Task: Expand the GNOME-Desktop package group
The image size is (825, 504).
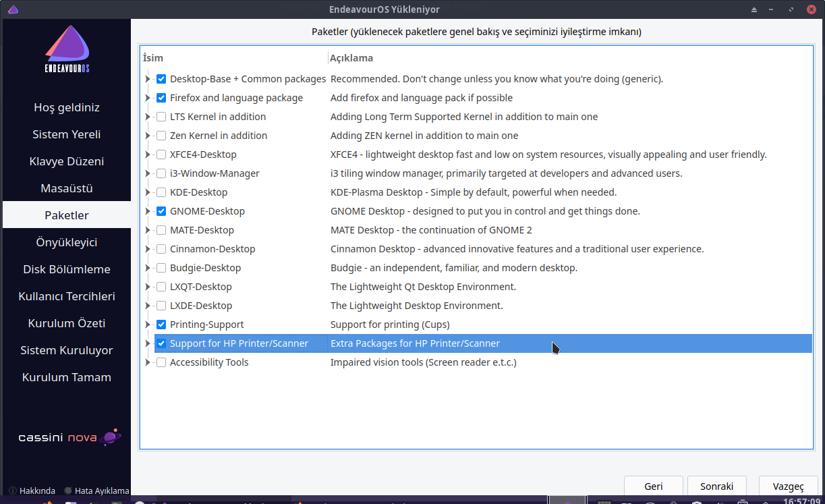Action: pos(148,211)
